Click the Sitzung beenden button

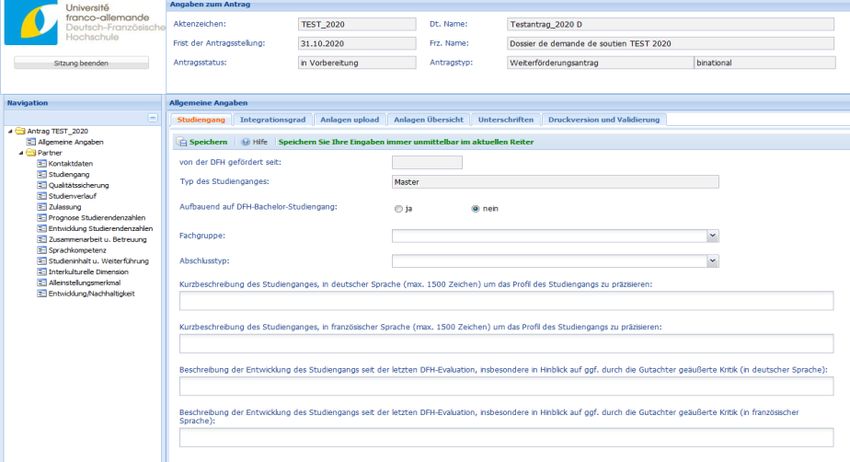pos(80,63)
